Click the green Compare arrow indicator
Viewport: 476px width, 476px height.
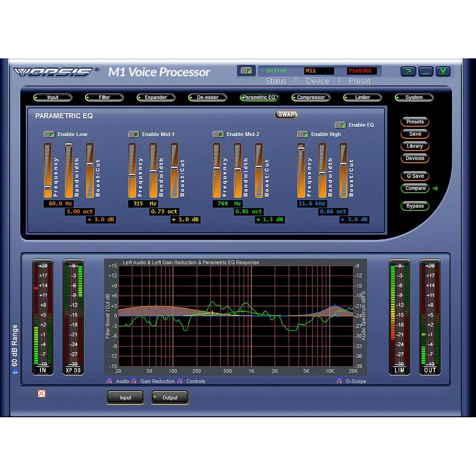435,188
